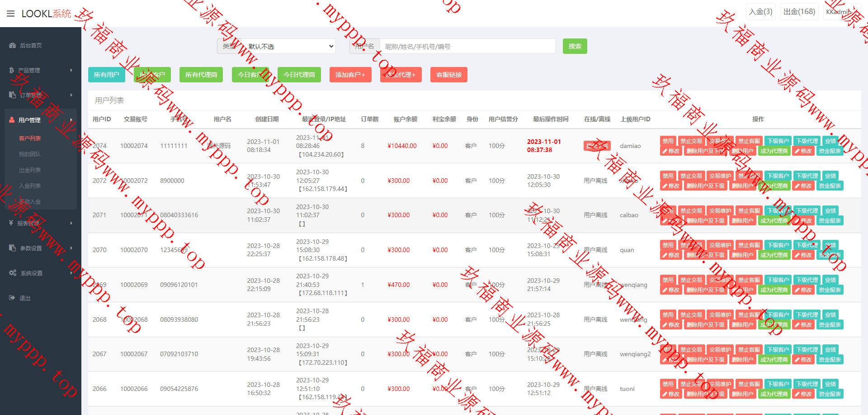The height and width of the screenshot is (415, 868).
Task: Click 用户ID column header
Action: [x=102, y=119]
